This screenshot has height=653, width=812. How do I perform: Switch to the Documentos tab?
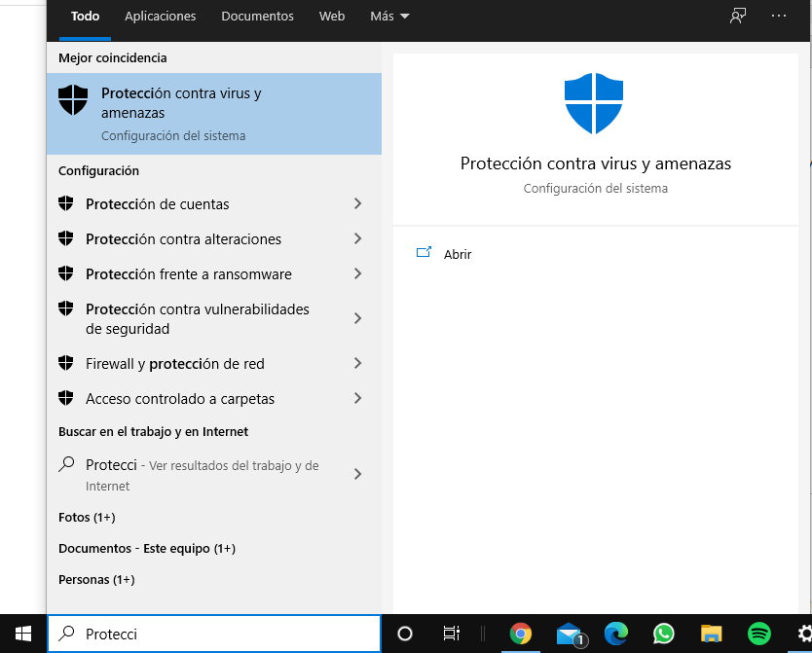point(257,17)
